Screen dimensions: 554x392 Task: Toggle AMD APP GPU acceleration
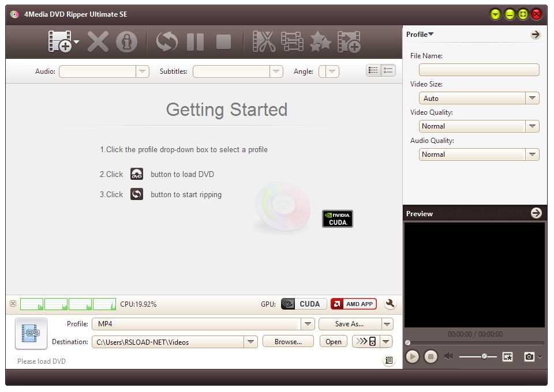(x=354, y=304)
